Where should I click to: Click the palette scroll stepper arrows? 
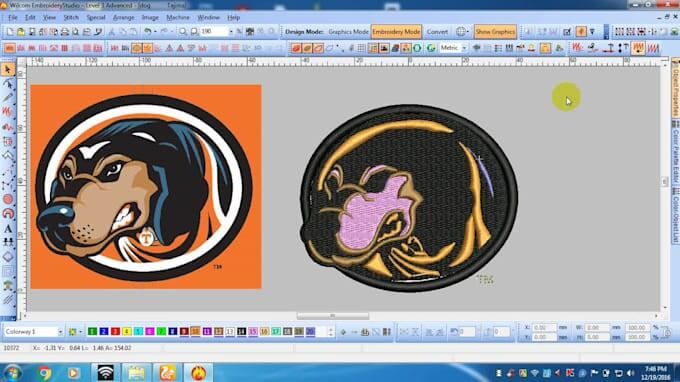point(331,332)
